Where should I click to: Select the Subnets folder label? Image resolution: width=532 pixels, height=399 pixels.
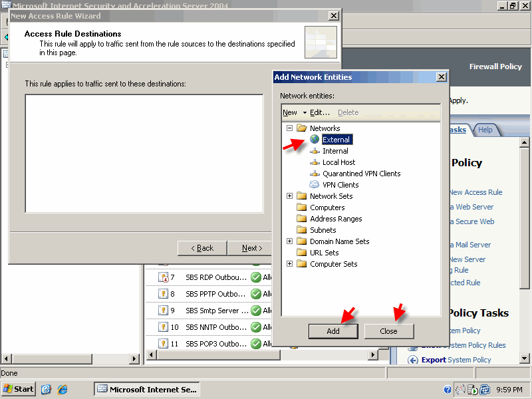[323, 229]
